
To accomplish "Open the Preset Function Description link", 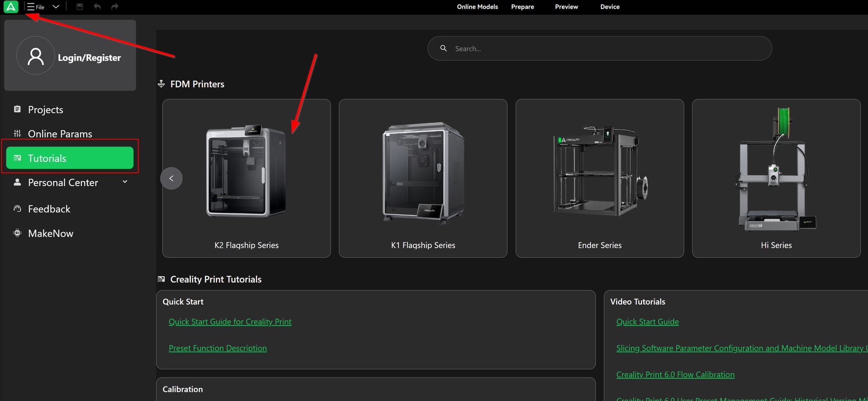I will click(x=217, y=348).
